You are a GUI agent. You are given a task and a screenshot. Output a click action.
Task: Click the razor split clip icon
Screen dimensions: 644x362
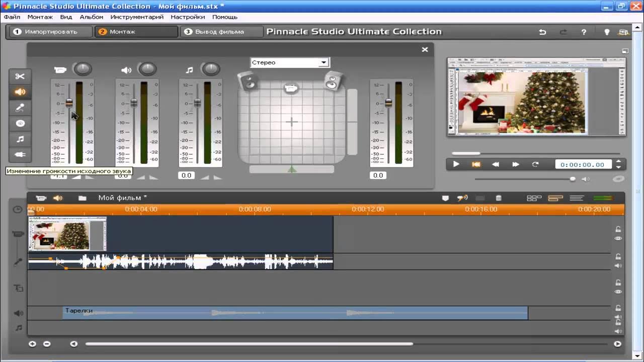coord(462,198)
